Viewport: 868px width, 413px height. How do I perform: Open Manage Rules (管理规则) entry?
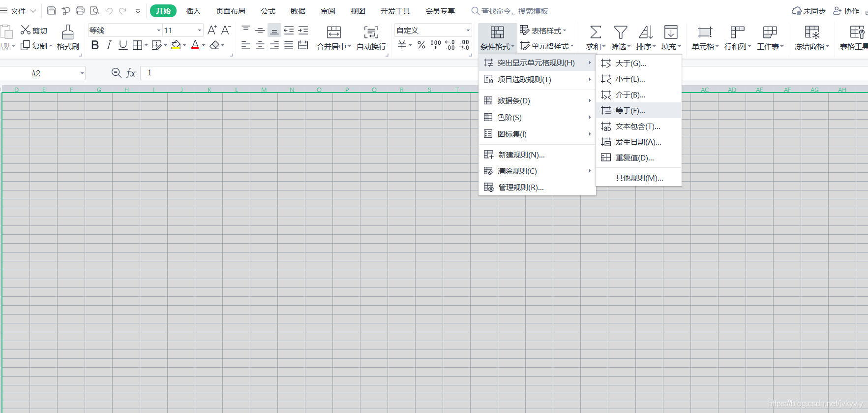click(537, 187)
